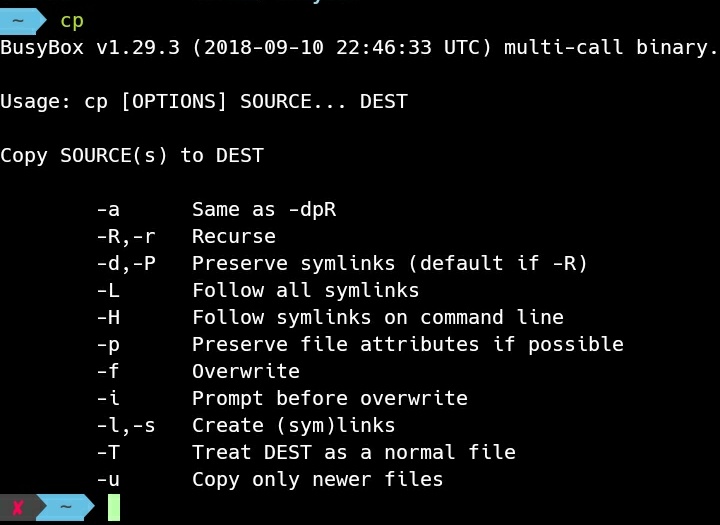Click the -R,-r Recurse option line
The image size is (720, 525).
(186, 237)
